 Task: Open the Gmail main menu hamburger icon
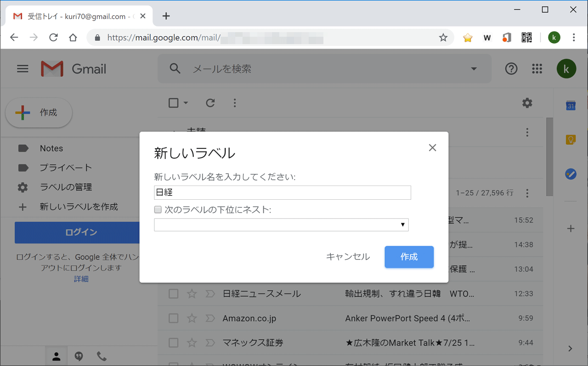tap(23, 69)
